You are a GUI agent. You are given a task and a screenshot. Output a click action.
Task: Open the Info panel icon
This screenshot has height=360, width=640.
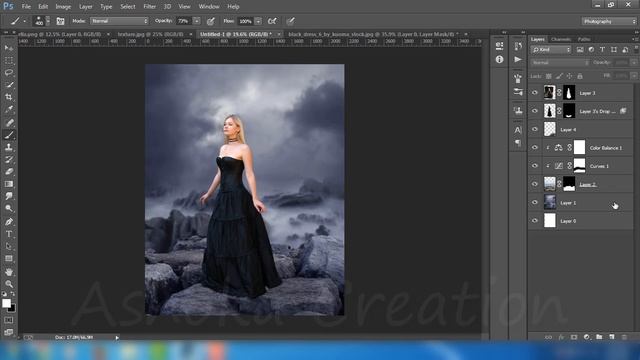pos(499,60)
